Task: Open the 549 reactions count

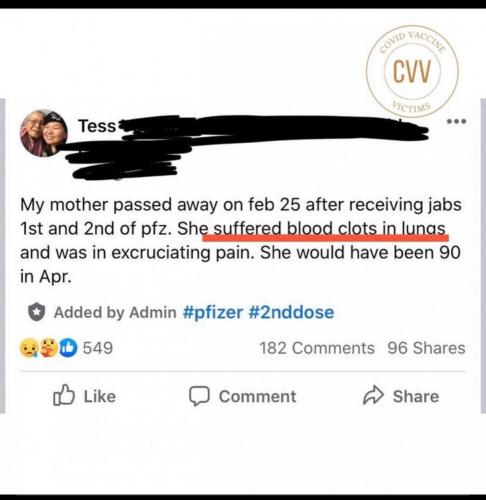Action: [x=98, y=348]
